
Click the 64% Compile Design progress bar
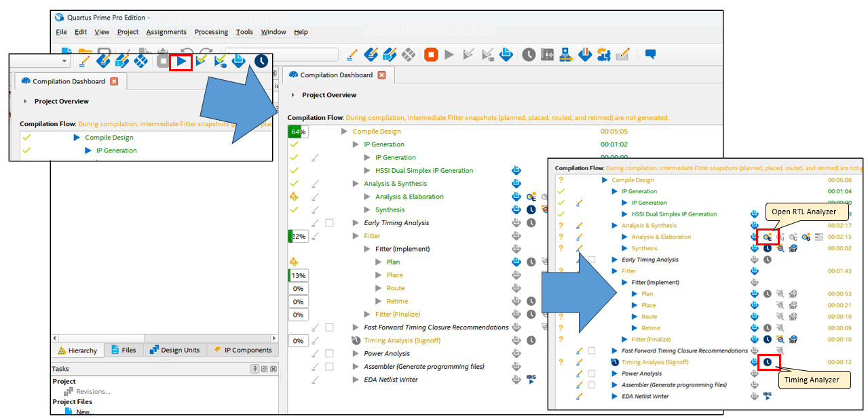(x=298, y=132)
